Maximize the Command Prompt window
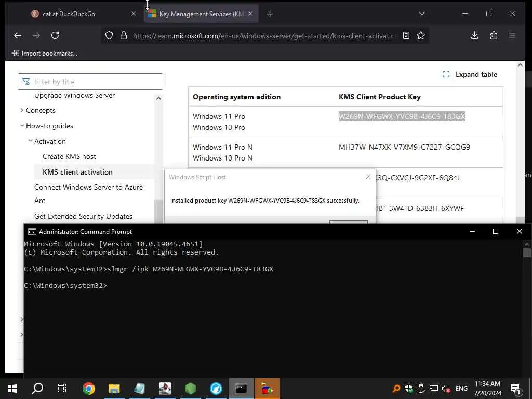 495,231
